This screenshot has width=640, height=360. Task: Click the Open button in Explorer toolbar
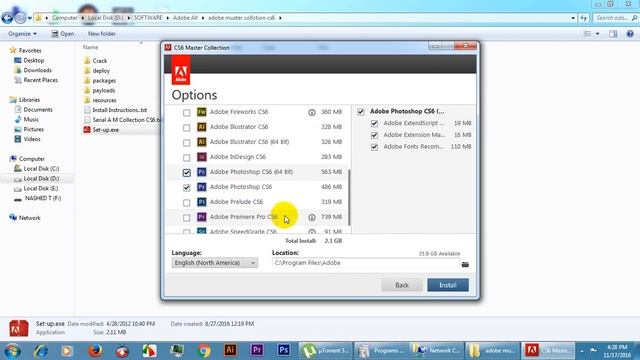click(x=62, y=34)
